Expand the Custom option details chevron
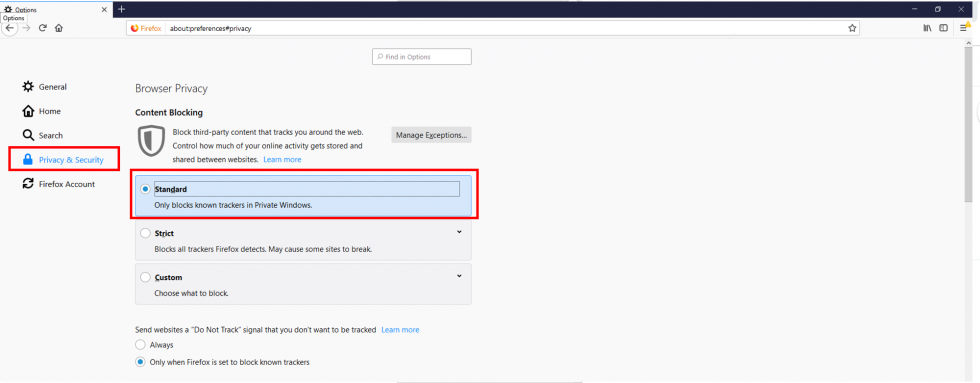980x383 pixels. click(x=459, y=276)
